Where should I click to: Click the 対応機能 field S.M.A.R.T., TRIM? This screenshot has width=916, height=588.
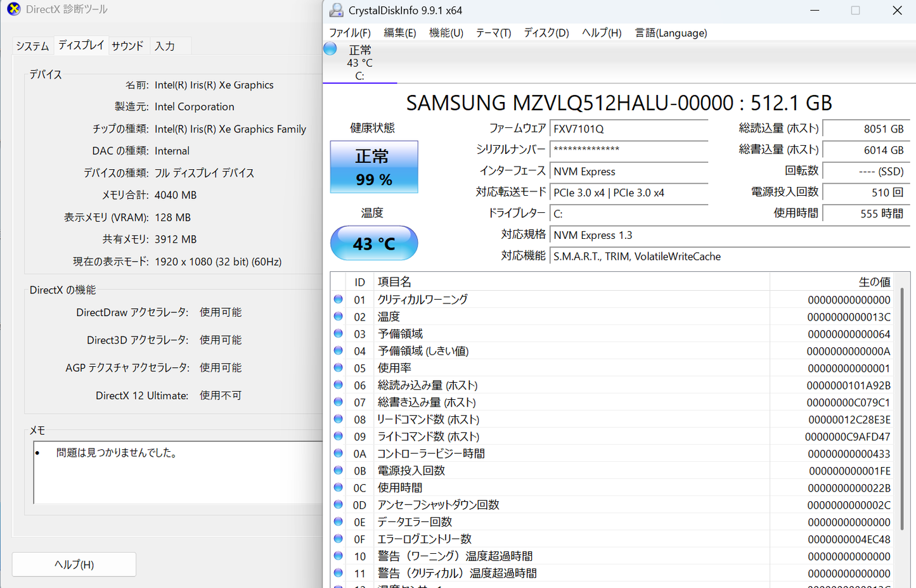[x=730, y=257]
